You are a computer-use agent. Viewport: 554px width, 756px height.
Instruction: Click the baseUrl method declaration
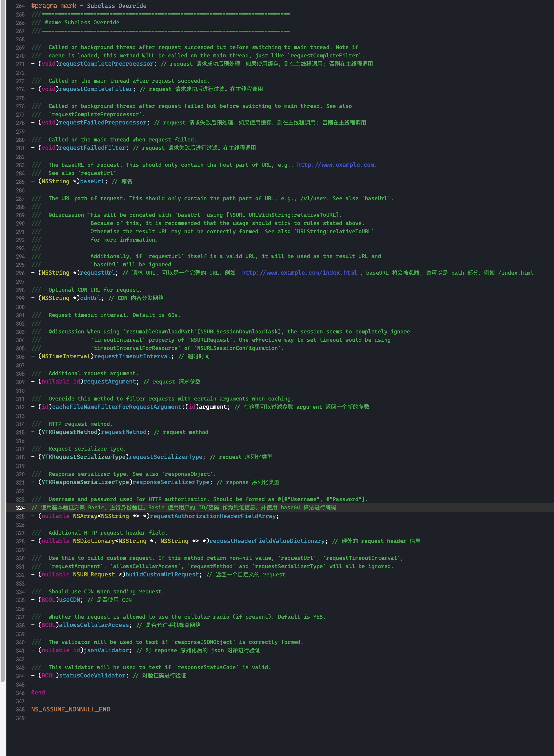pyautogui.click(x=92, y=181)
